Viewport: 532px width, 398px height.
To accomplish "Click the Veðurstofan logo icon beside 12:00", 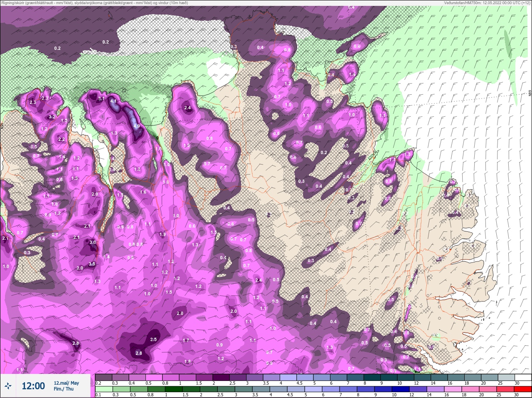I will point(8,386).
